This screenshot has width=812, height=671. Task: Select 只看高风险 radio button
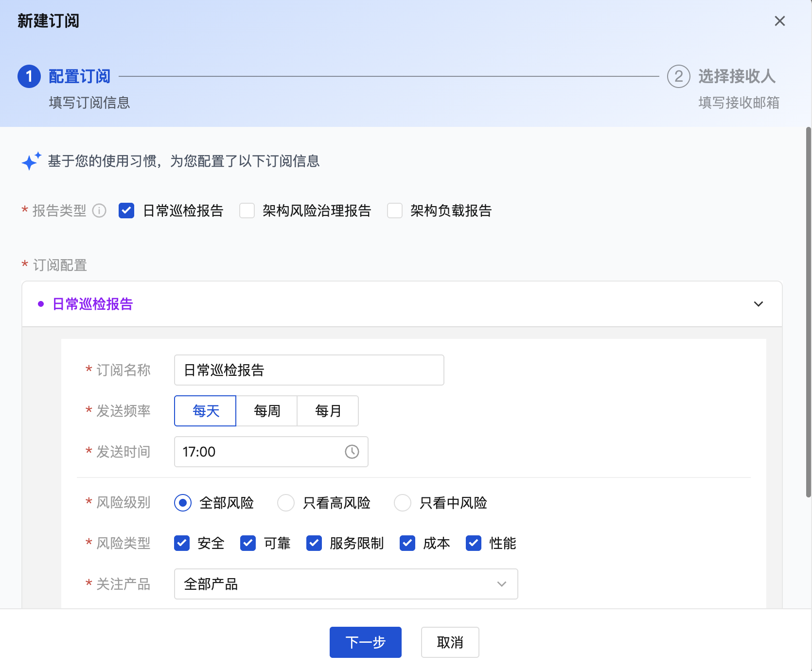[285, 503]
